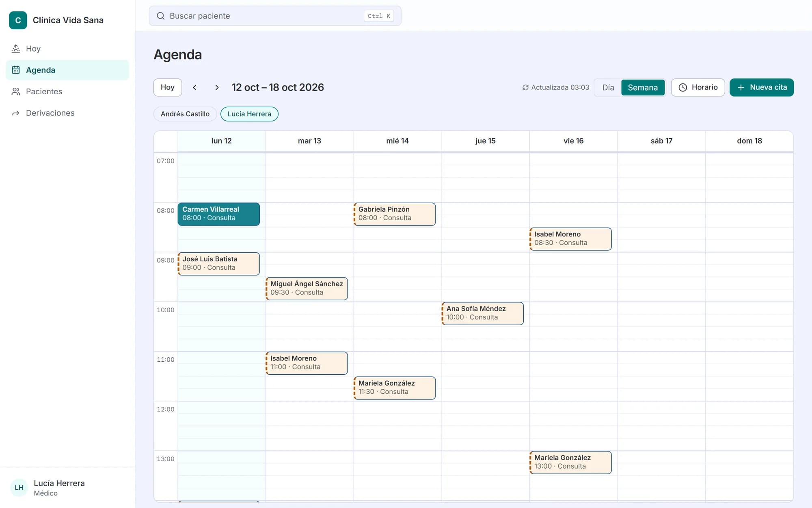The height and width of the screenshot is (508, 812).
Task: Switch to Semana view
Action: (x=643, y=87)
